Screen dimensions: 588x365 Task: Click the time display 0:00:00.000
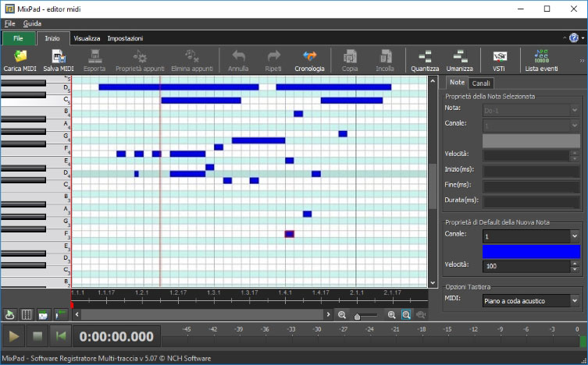[x=116, y=337]
